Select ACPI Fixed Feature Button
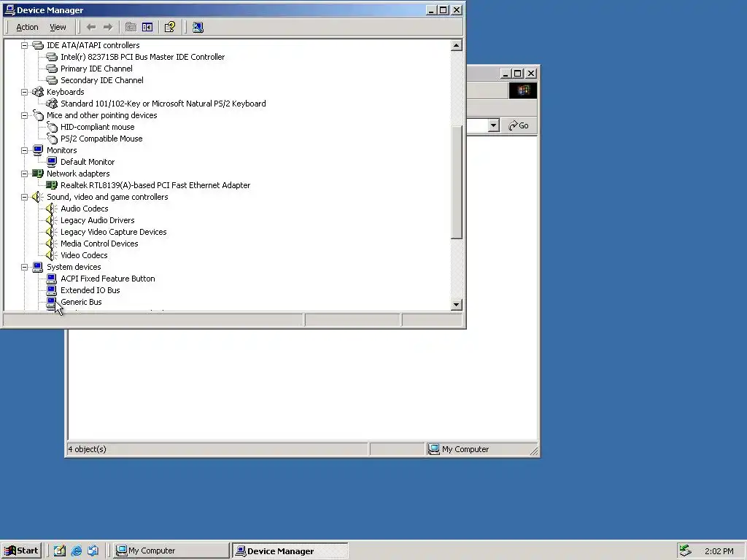This screenshot has height=560, width=747. click(x=108, y=279)
